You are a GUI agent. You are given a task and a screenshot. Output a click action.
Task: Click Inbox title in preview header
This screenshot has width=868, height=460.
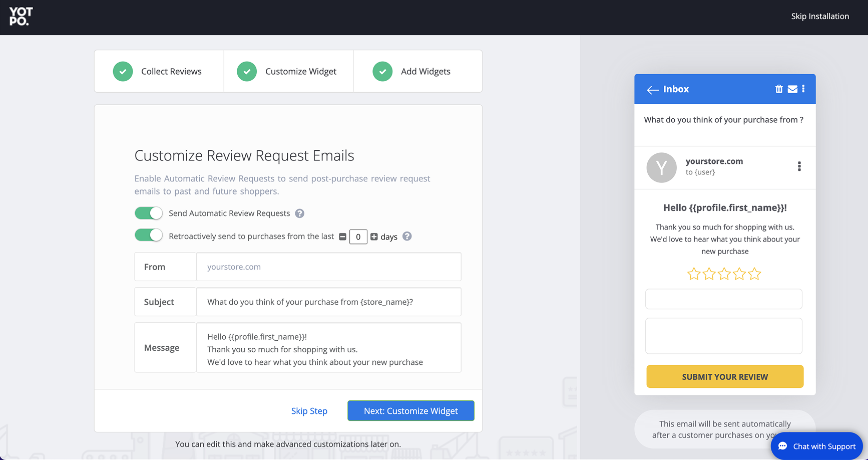point(676,89)
